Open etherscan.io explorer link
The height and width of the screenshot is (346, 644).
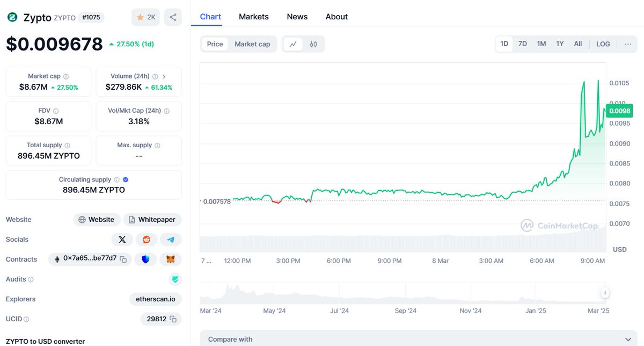155,299
